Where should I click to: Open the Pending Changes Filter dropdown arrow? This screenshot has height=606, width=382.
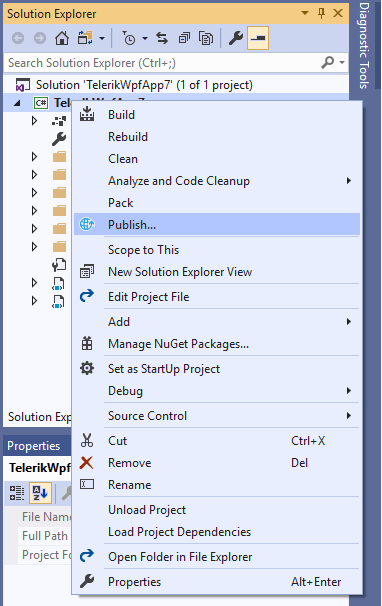tap(145, 38)
